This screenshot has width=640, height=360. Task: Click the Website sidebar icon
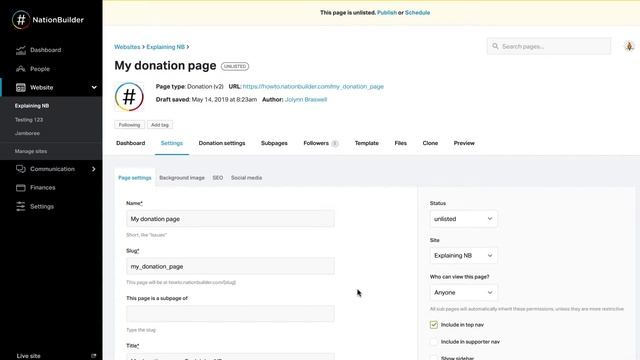(21, 87)
